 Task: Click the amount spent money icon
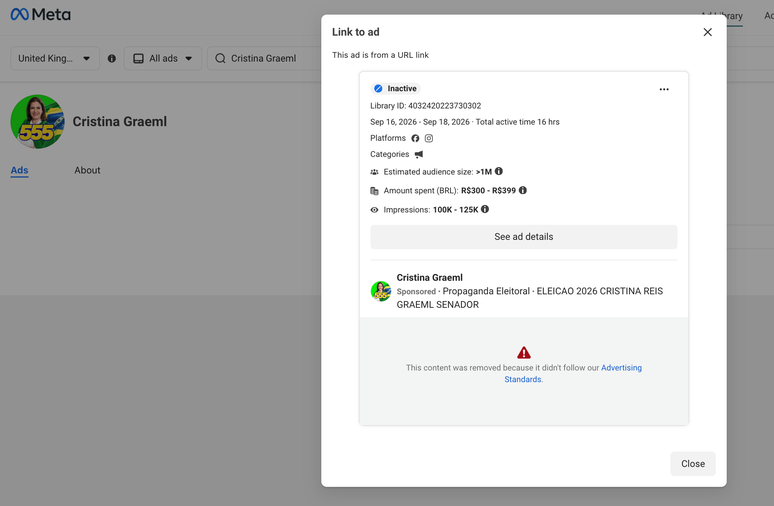[x=374, y=191]
